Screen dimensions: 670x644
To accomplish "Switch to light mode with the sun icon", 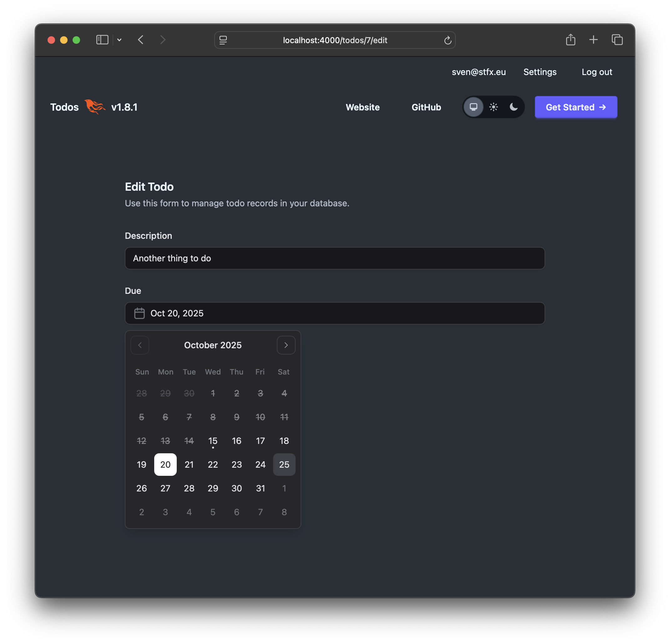I will 493,107.
